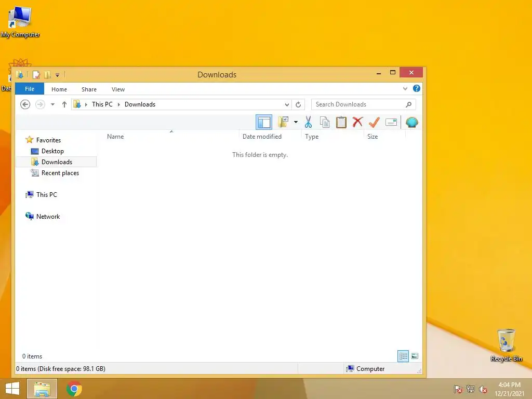This screenshot has width=532, height=399.
Task: Open the View ribbon tab
Action: pyautogui.click(x=118, y=89)
